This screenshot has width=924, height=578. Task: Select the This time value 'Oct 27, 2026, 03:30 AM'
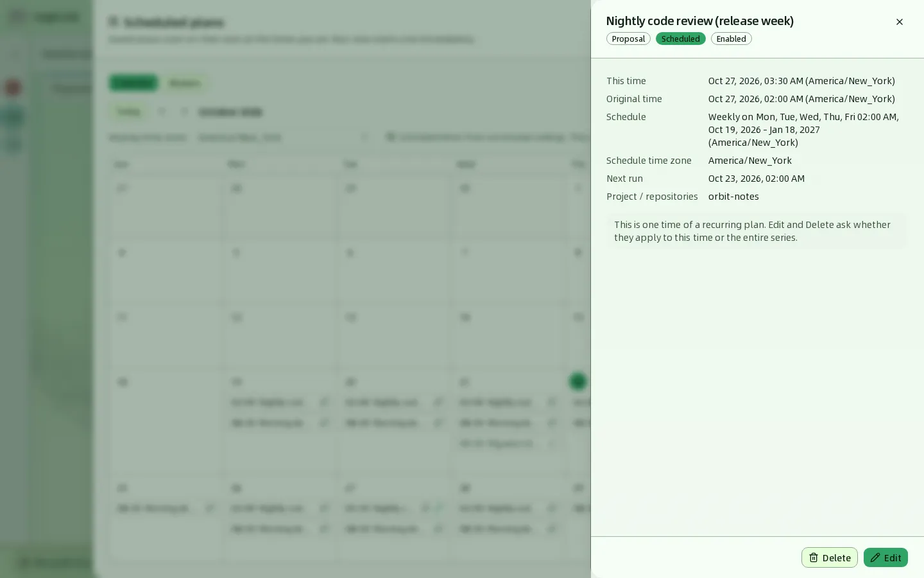[755, 81]
